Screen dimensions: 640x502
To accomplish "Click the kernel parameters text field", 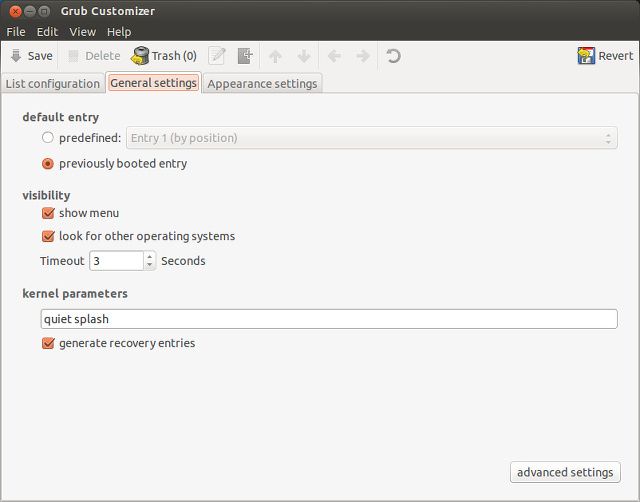I will point(329,319).
